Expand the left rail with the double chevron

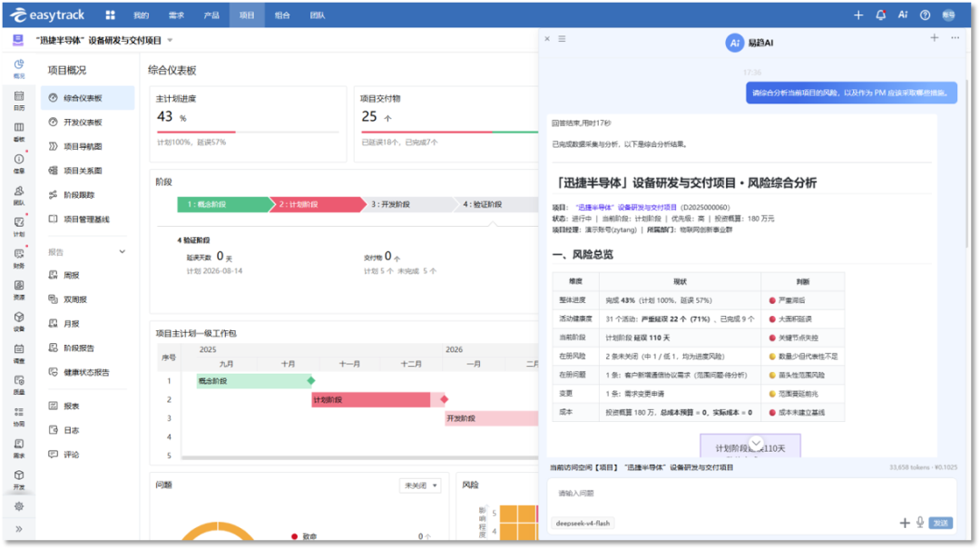click(x=19, y=529)
